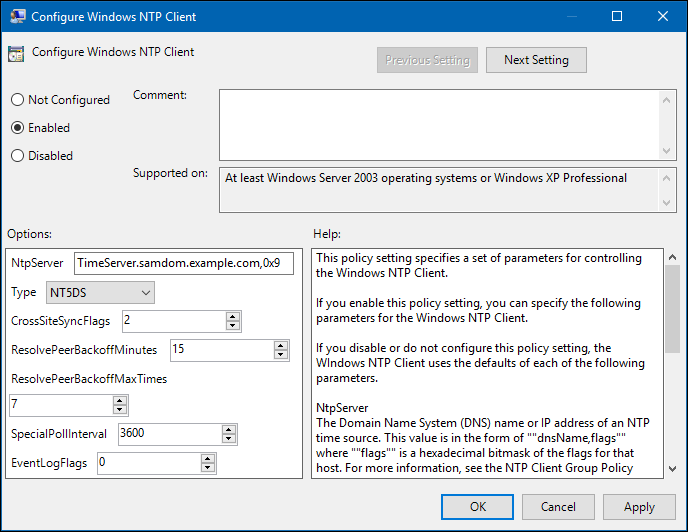Decrement ResolvePeerBackoffMaxTimes with down arrow
This screenshot has height=532, width=688.
pos(120,410)
